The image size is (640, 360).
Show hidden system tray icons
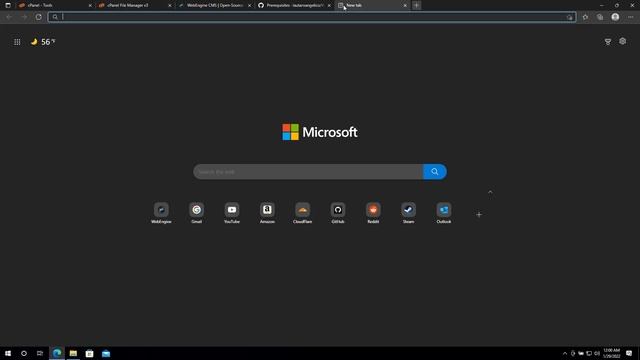point(565,353)
